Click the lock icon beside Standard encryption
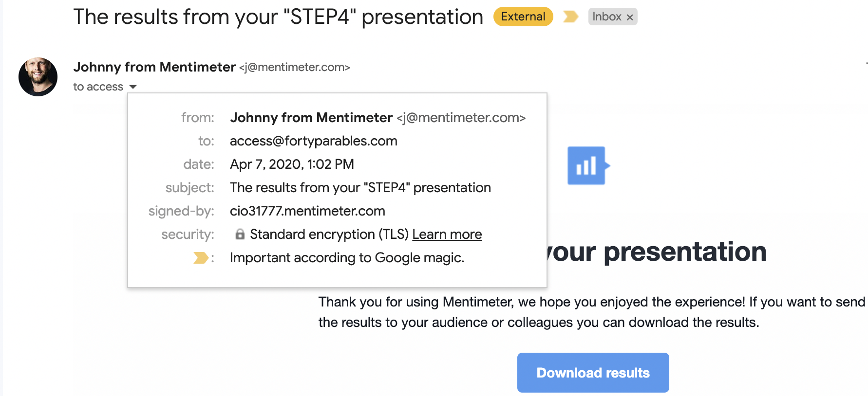Image resolution: width=868 pixels, height=396 pixels. point(240,234)
